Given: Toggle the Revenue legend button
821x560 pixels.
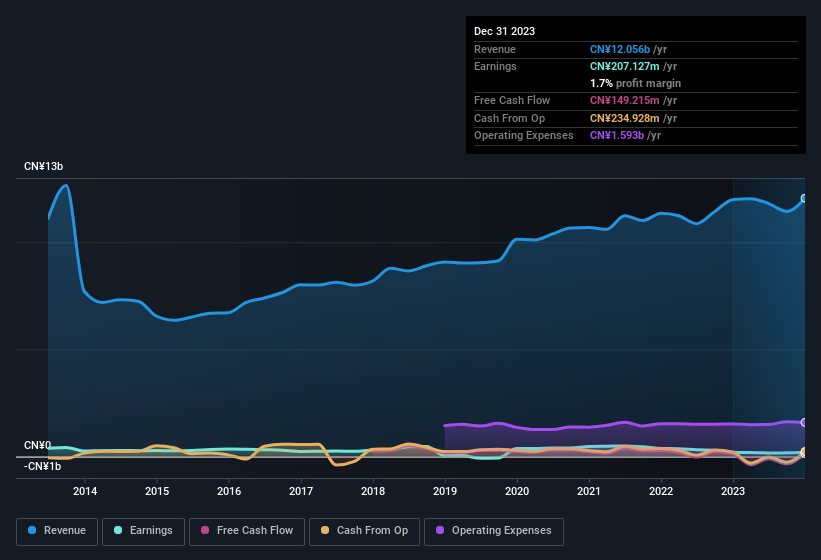Looking at the screenshot, I should pyautogui.click(x=57, y=531).
